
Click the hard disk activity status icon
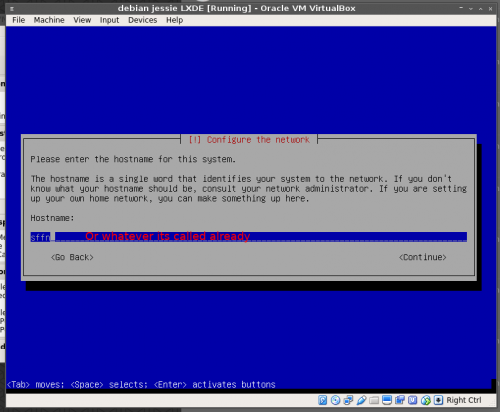click(322, 400)
